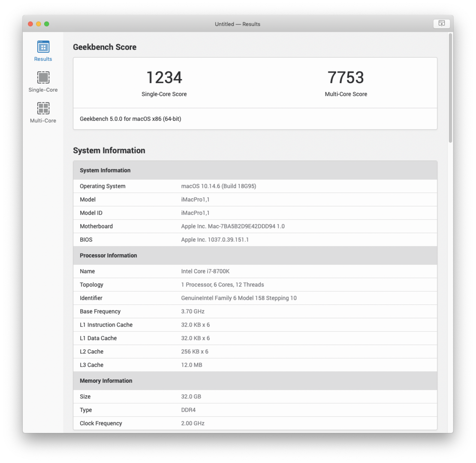
Task: Click the 256 KB x 6 L2 cache value
Action: coord(195,352)
